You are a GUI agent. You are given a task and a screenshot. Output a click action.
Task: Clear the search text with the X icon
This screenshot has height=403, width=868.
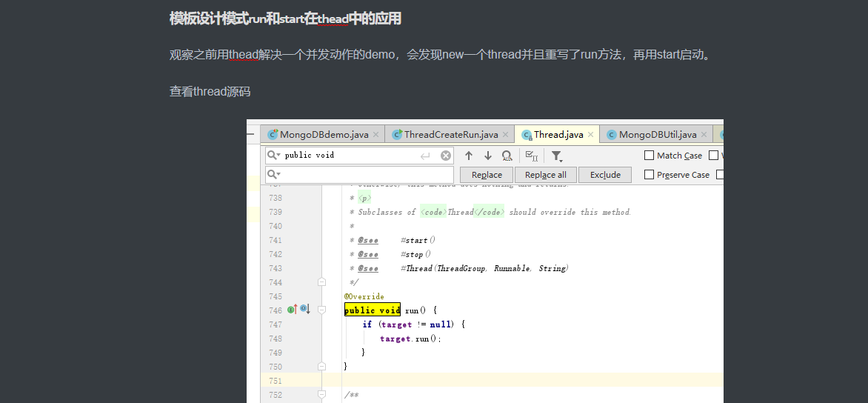[x=446, y=156]
